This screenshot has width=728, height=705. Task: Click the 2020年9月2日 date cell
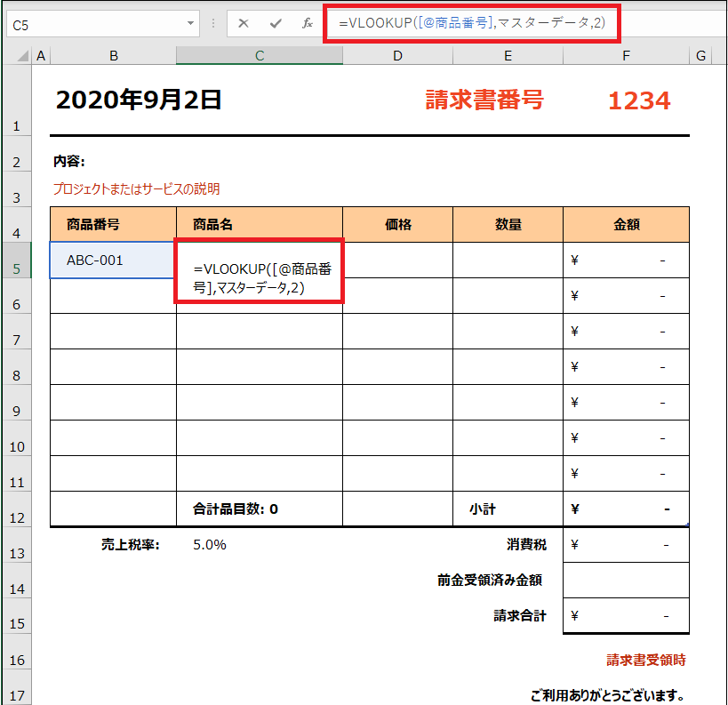(139, 100)
